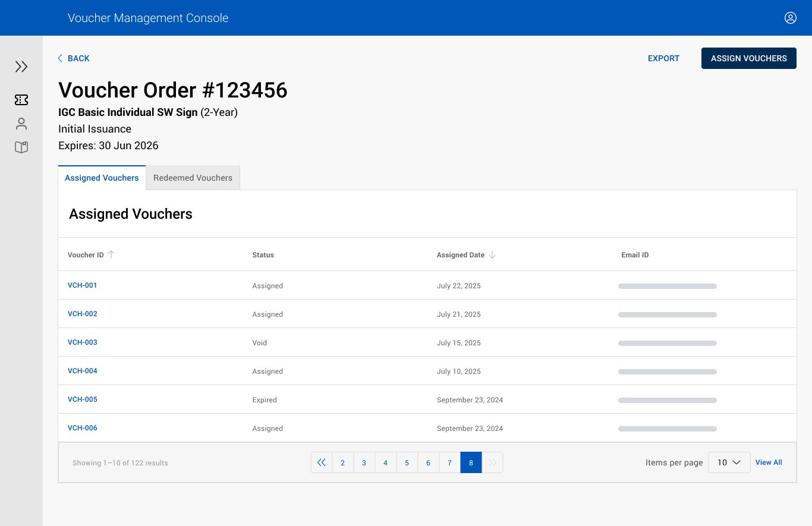This screenshot has height=526, width=812.
Task: Open voucher VCH-003 link
Action: pos(83,342)
